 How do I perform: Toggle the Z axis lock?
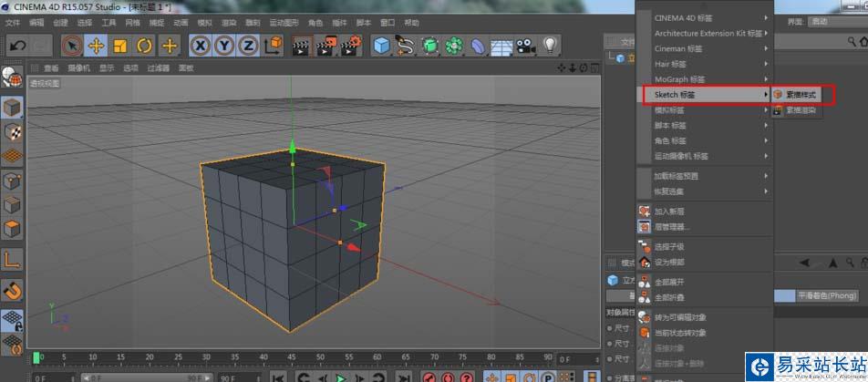(248, 45)
